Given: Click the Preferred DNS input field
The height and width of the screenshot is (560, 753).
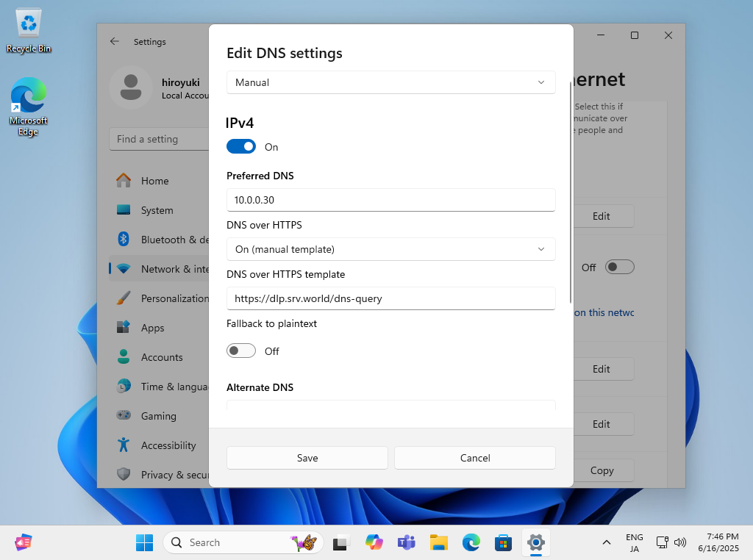Looking at the screenshot, I should tap(390, 200).
